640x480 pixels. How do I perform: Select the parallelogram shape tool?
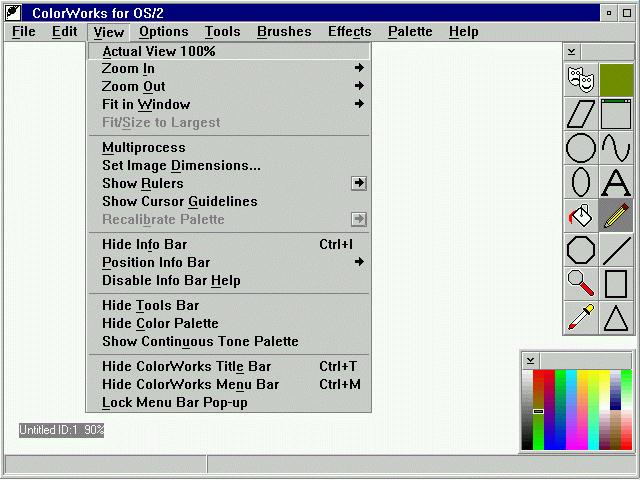tap(581, 114)
